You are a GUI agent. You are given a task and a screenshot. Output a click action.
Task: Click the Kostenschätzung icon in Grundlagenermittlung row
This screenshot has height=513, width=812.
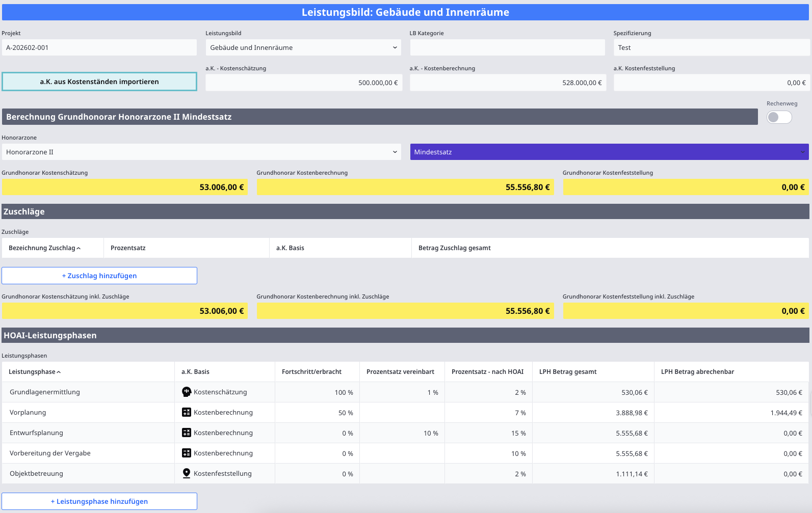(187, 392)
